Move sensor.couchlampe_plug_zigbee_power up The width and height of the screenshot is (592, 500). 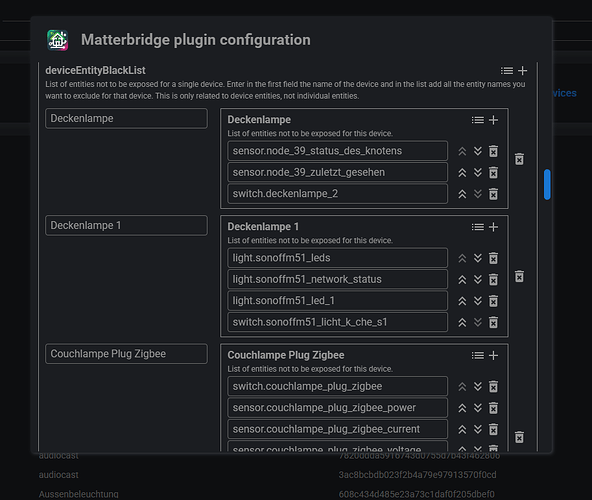pyautogui.click(x=462, y=408)
